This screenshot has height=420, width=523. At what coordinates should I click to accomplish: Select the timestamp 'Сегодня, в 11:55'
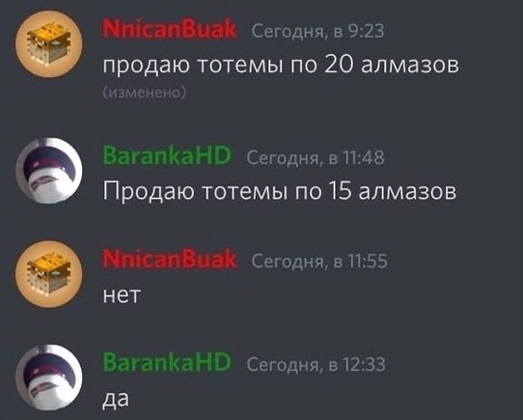tap(319, 261)
